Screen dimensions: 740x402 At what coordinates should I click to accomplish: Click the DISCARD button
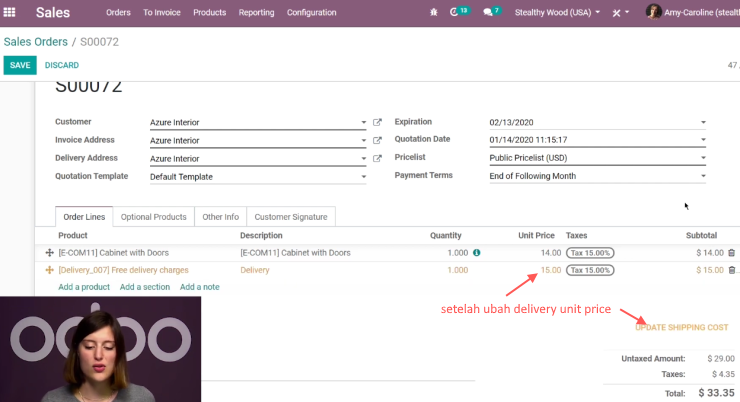62,65
